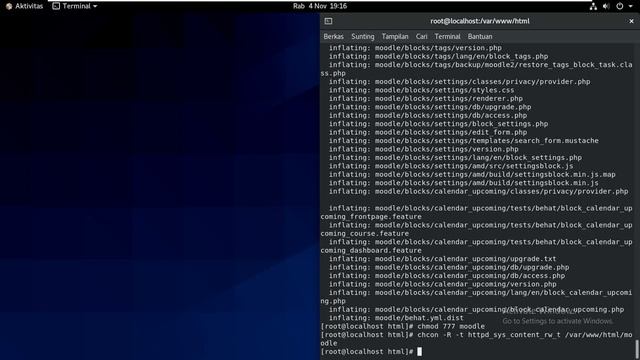Click the line 'amd/src/settingsblock.js'

pos(451,166)
